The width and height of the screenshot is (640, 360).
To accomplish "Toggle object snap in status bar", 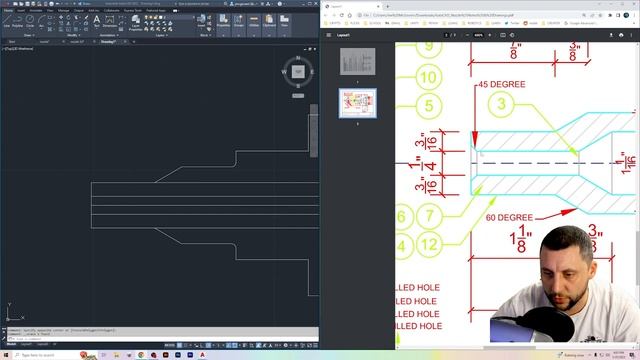I will coord(235,345).
